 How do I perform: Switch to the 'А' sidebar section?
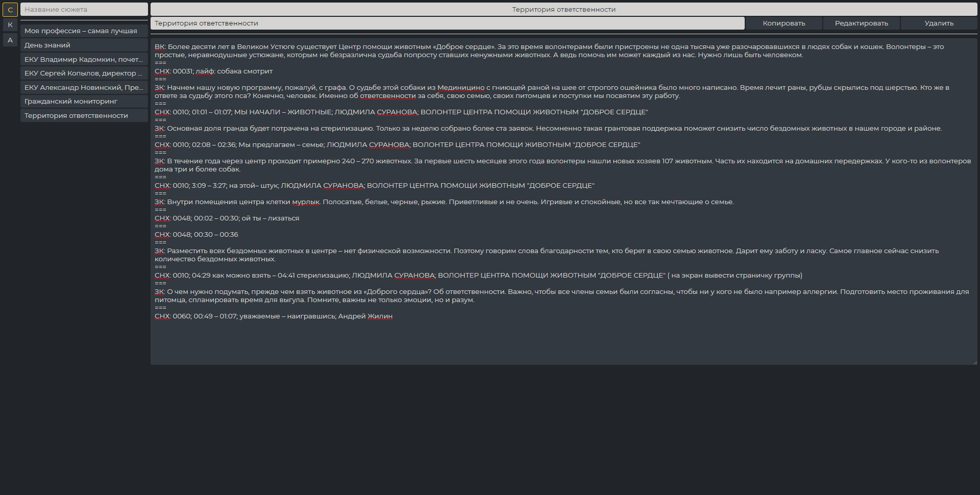[10, 40]
